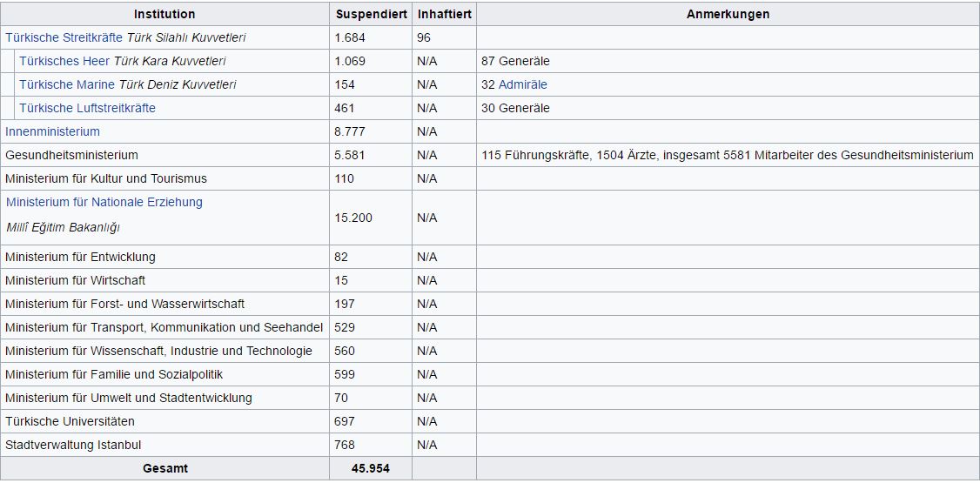The width and height of the screenshot is (980, 483).
Task: Open the Türkisches Heer link
Action: point(64,61)
